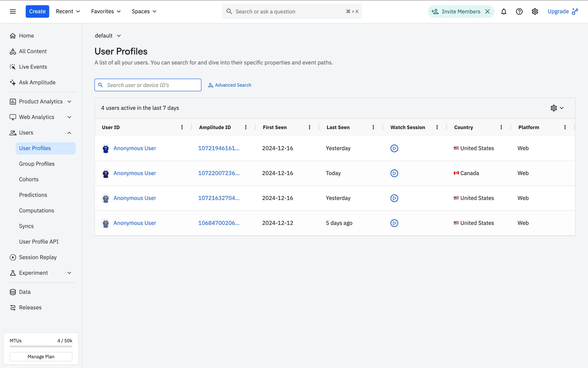The width and height of the screenshot is (588, 368).
Task: Click the hamburger menu icon
Action: pos(13,12)
